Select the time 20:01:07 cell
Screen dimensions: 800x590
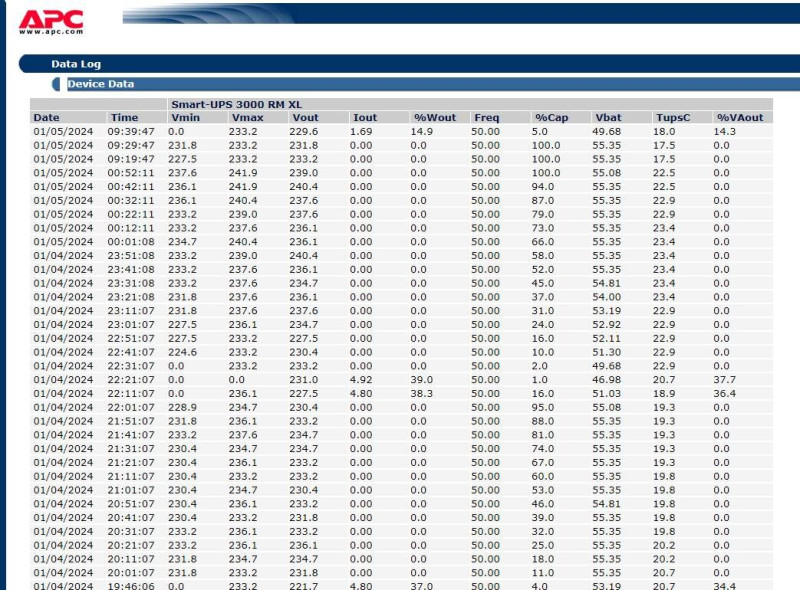pos(131,573)
